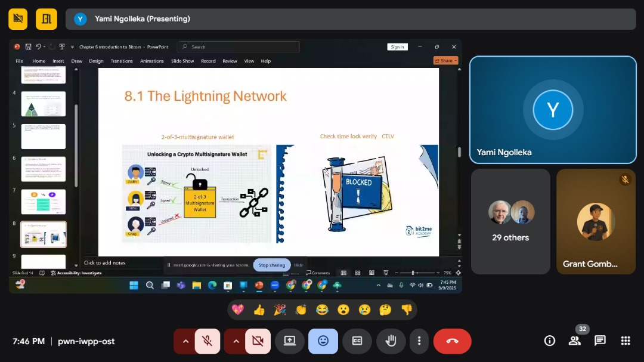Viewport: 644px width, 362px height.
Task: Select slide 7 thumbnail in the slide panel
Action: 44,202
